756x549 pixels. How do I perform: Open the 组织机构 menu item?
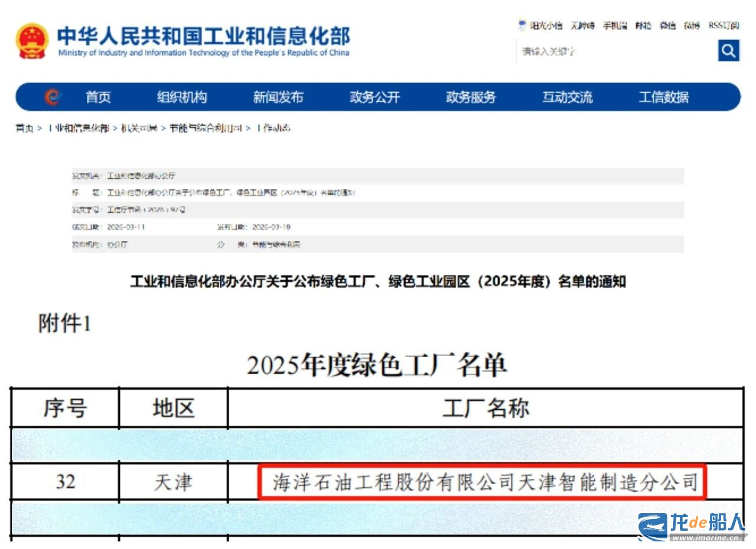click(182, 97)
